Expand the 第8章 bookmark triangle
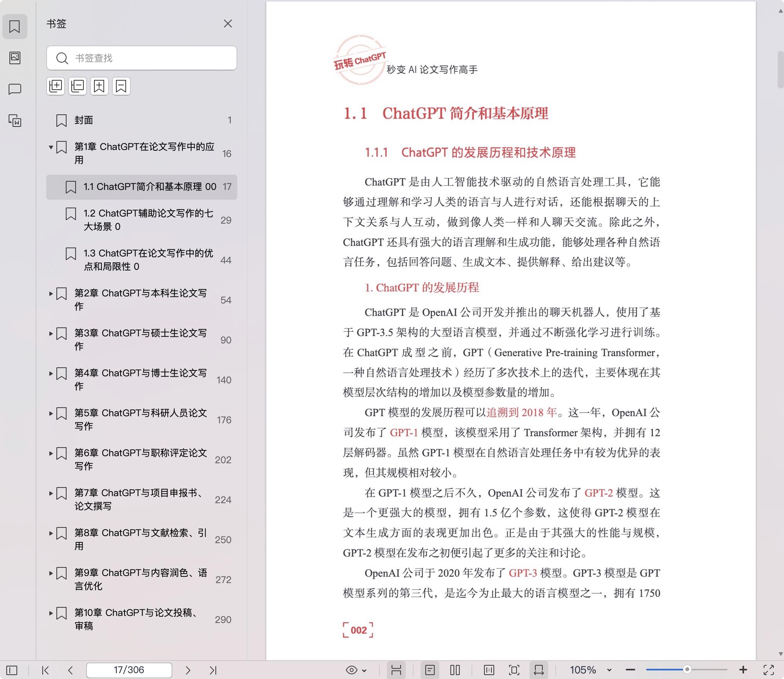Screen dimensions: 784x679 (51, 533)
